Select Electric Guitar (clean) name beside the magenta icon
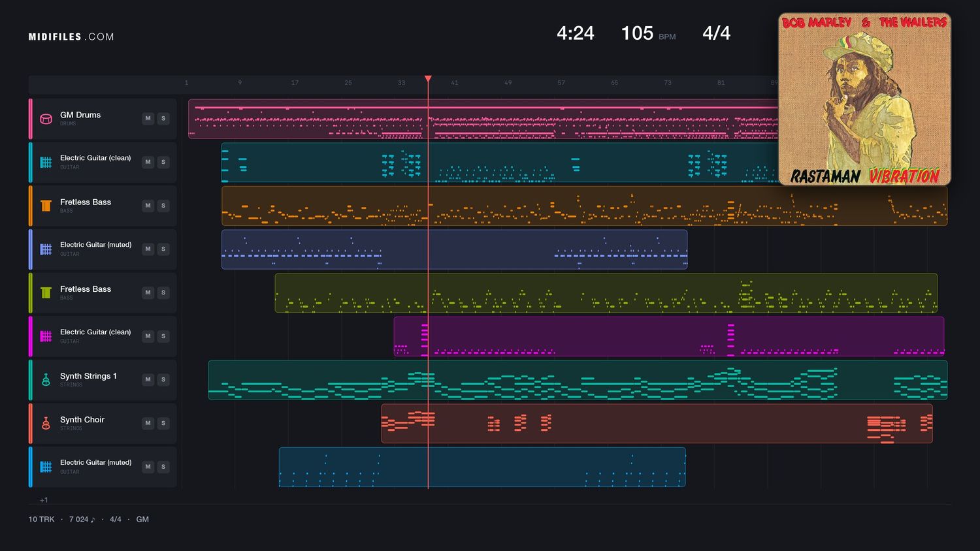The image size is (980, 551). coord(95,332)
